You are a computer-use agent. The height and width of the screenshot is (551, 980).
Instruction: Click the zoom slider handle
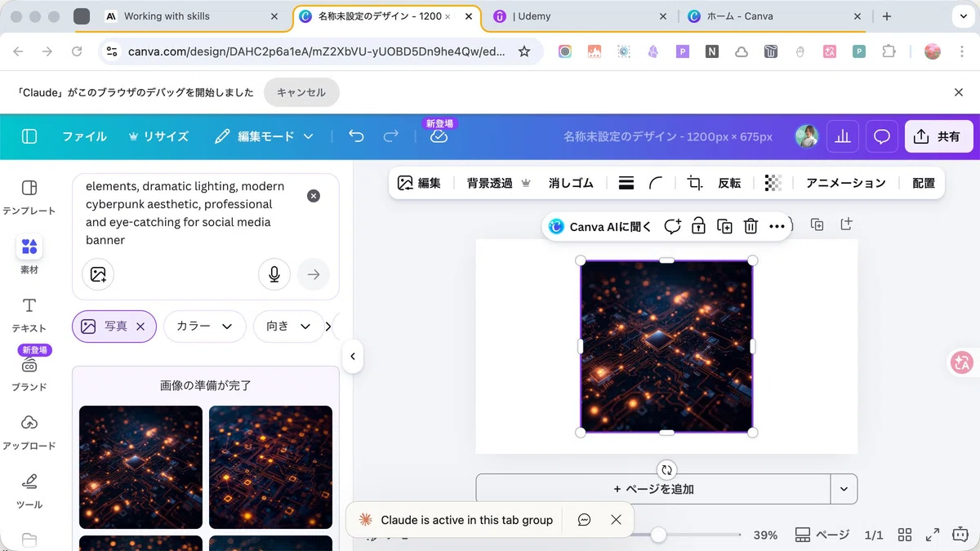pyautogui.click(x=658, y=535)
